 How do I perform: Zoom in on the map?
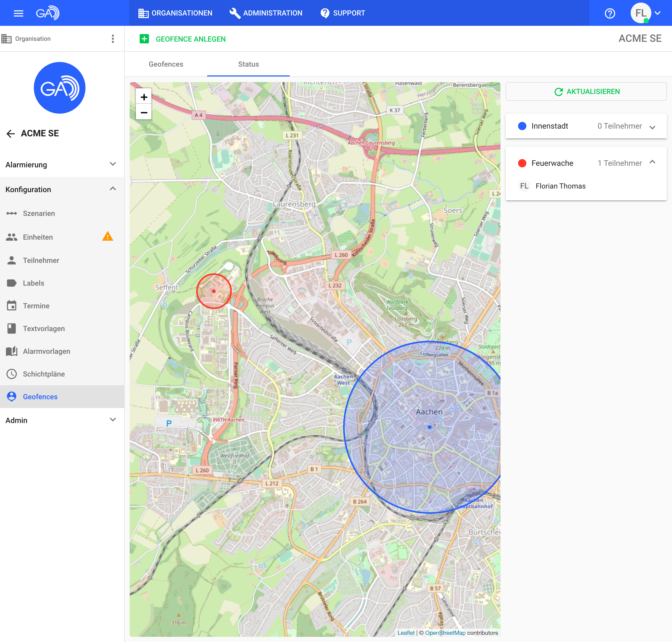(x=144, y=97)
